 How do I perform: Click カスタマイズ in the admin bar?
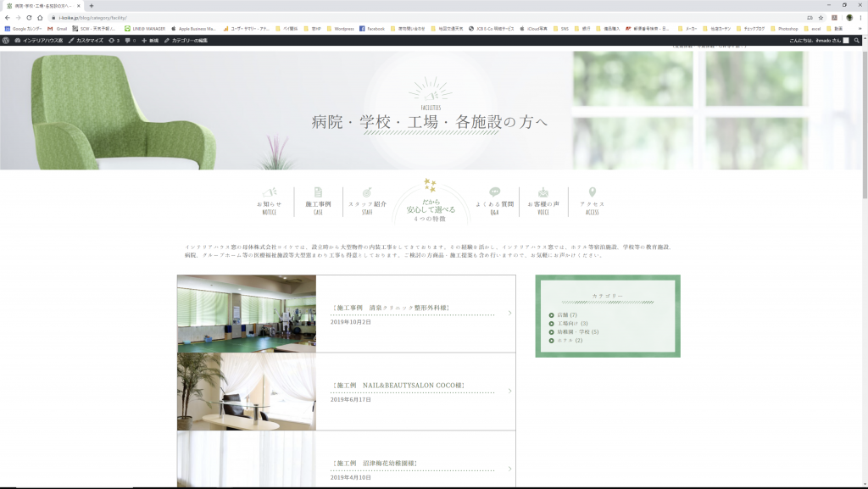tap(86, 41)
